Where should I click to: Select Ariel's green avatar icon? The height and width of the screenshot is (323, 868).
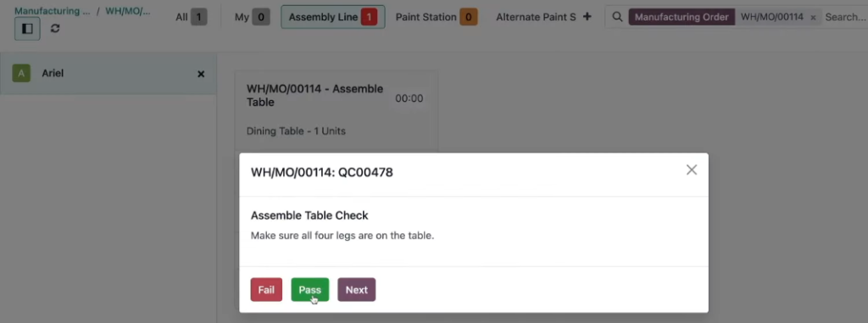click(21, 73)
